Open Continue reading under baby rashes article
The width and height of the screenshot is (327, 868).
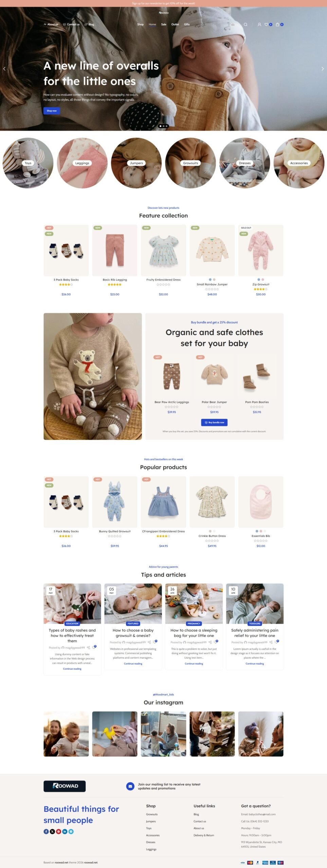click(72, 669)
